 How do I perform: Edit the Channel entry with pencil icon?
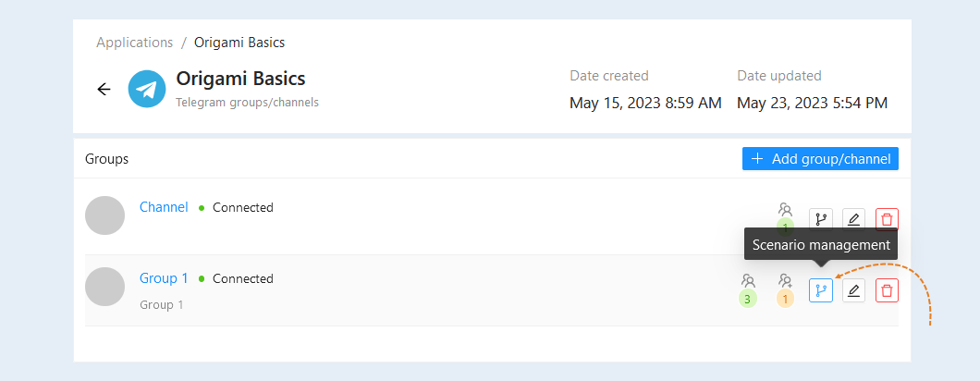853,219
